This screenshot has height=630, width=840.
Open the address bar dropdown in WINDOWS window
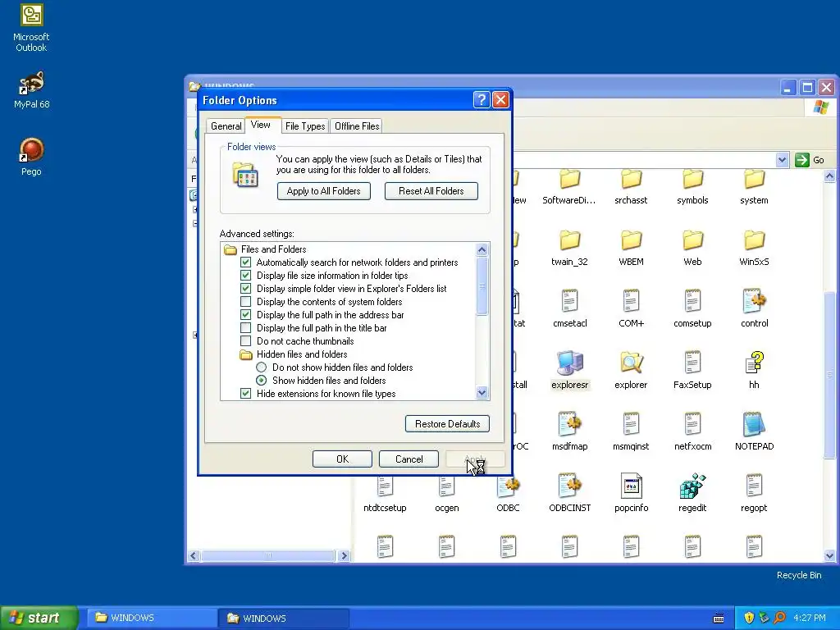tap(782, 160)
